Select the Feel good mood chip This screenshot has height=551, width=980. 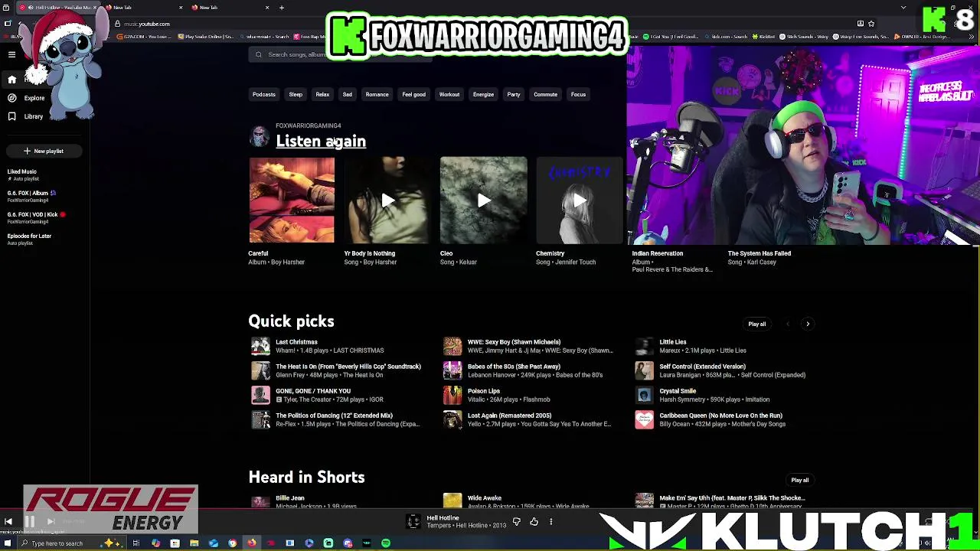413,94
